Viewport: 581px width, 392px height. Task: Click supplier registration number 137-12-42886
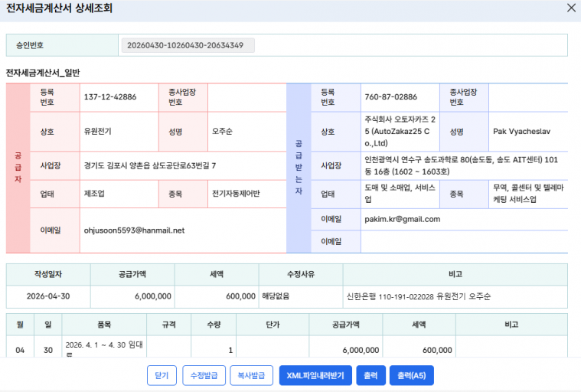(110, 96)
